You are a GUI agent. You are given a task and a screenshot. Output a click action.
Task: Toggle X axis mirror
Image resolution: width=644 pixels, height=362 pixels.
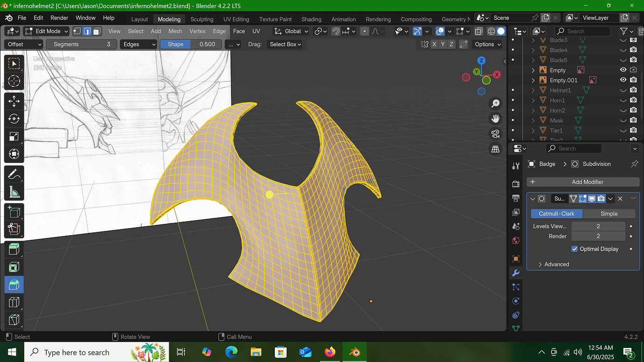(x=434, y=44)
